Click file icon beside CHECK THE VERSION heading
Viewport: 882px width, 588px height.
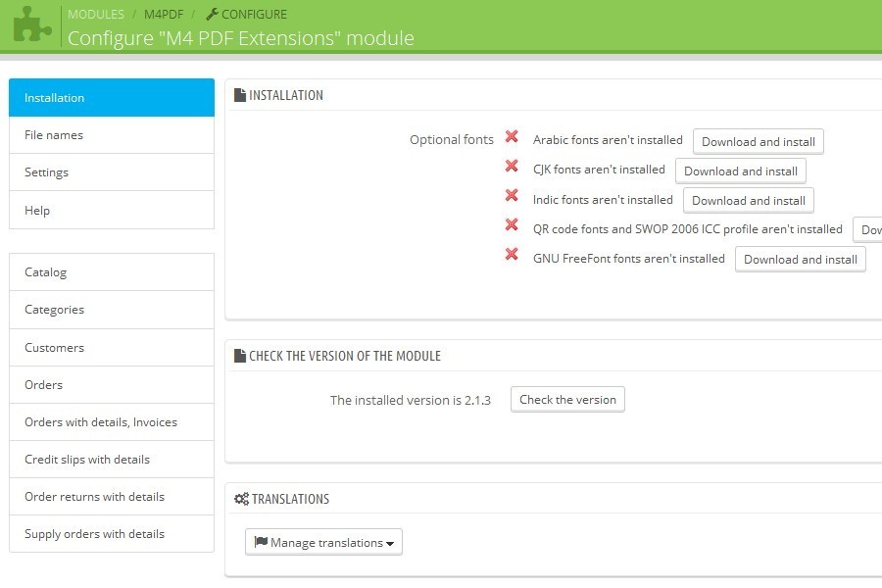coord(240,356)
